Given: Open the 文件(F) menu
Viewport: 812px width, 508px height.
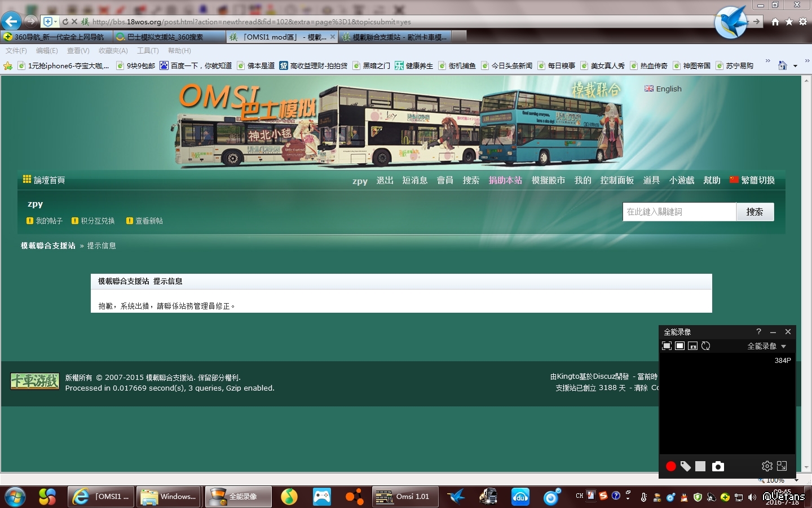Looking at the screenshot, I should pyautogui.click(x=16, y=51).
